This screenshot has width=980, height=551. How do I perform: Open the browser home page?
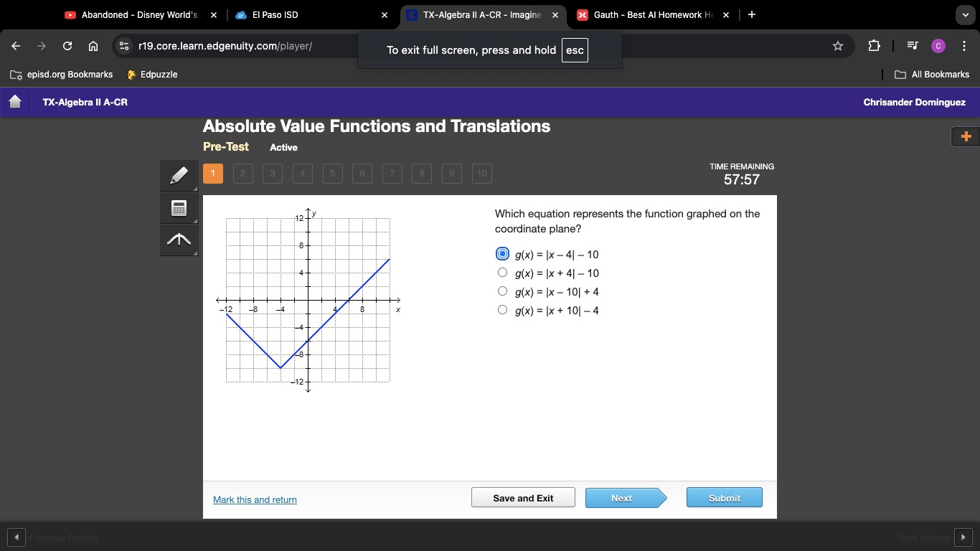click(x=93, y=46)
